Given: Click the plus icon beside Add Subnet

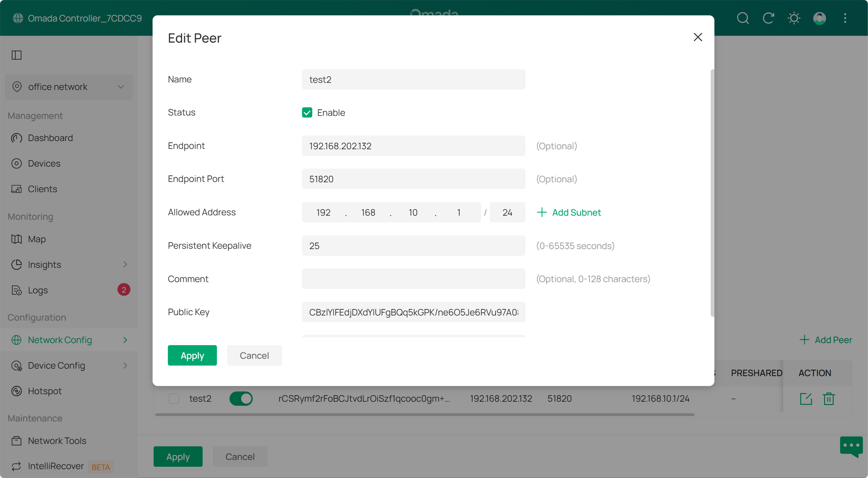Looking at the screenshot, I should 542,212.
